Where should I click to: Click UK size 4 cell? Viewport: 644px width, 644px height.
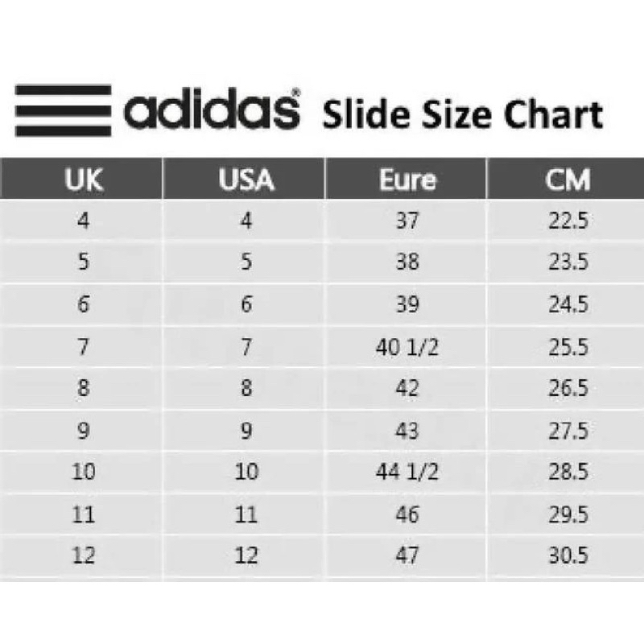pos(81,221)
